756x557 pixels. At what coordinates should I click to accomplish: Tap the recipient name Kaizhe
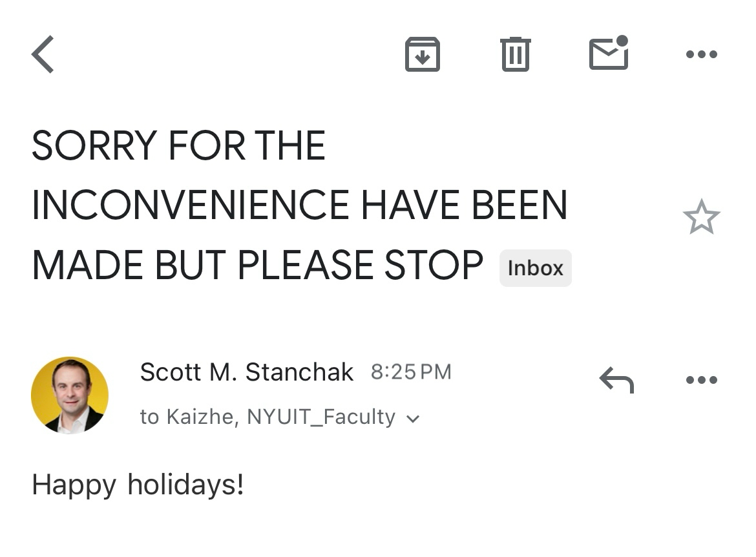point(199,417)
